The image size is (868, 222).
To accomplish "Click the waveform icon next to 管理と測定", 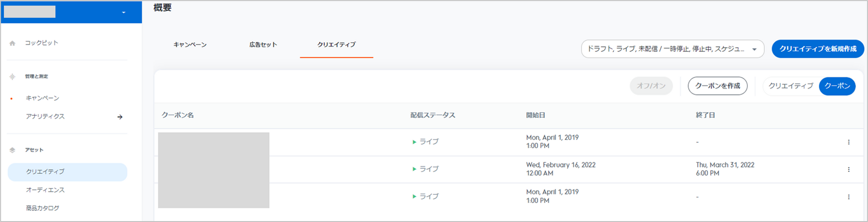I will point(12,76).
